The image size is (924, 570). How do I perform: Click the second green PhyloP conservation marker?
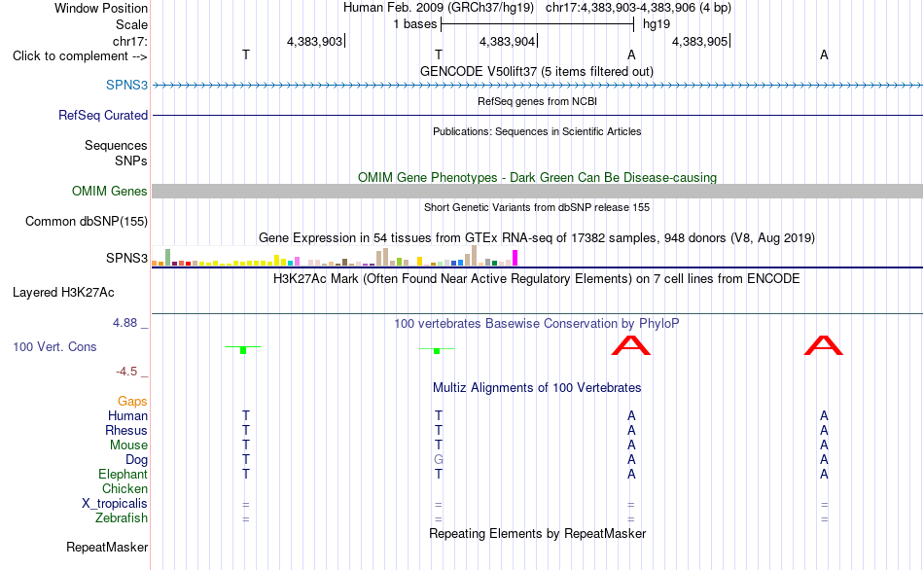pos(437,350)
